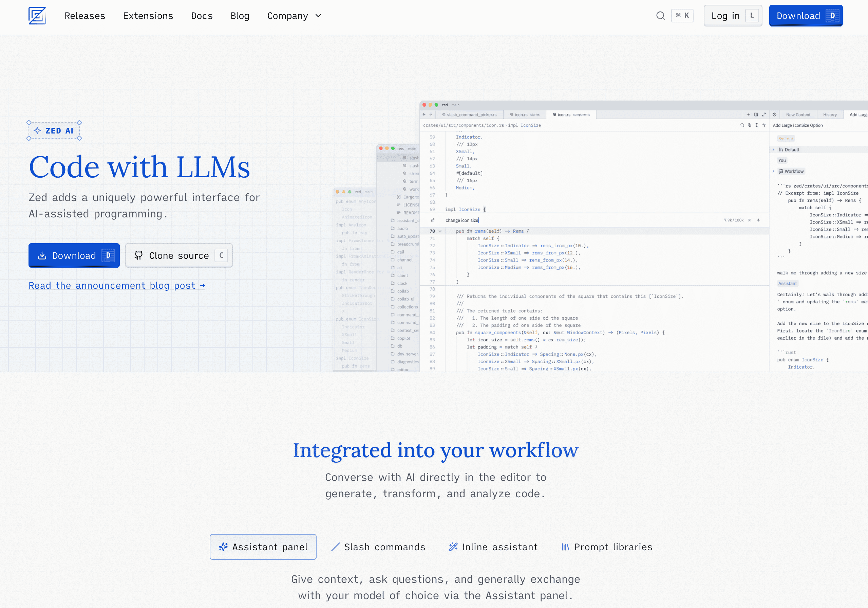
Task: Click Read the announcement blog post
Action: pyautogui.click(x=117, y=285)
